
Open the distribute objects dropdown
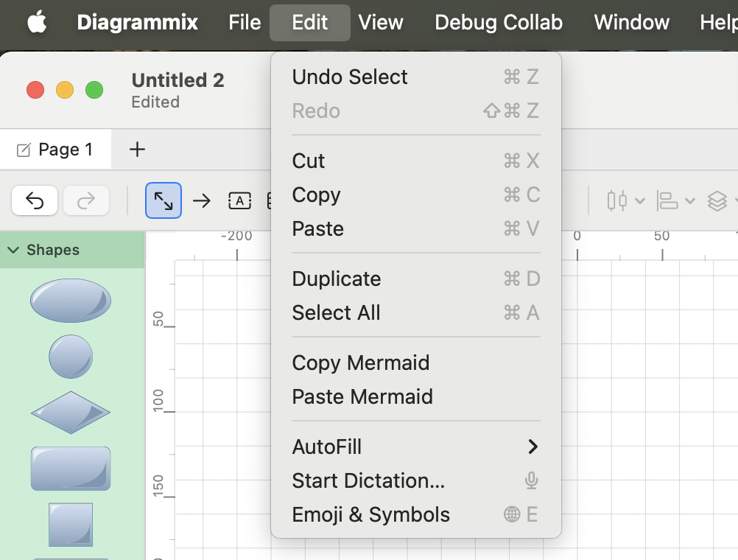pos(625,200)
